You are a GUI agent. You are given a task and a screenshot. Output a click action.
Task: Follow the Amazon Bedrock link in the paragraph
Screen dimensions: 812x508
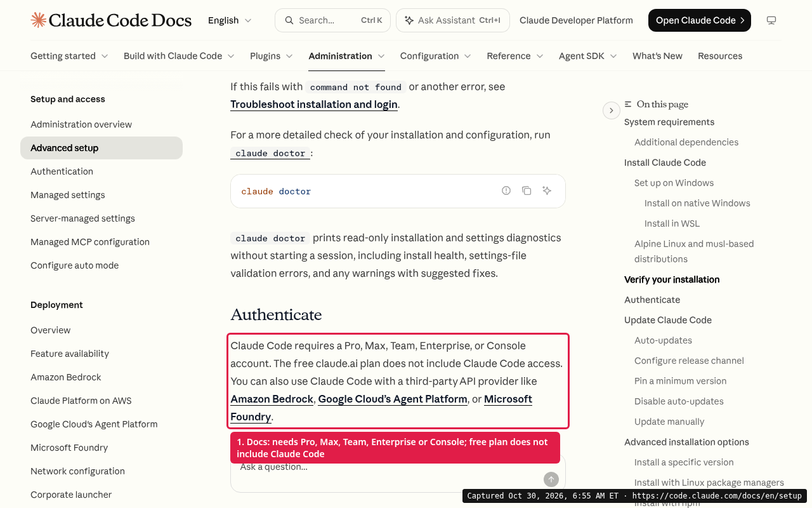click(272, 399)
